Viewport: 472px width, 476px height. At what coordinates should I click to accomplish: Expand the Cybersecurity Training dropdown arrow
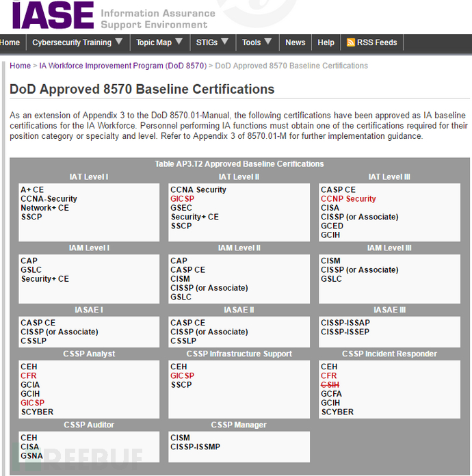pos(119,41)
